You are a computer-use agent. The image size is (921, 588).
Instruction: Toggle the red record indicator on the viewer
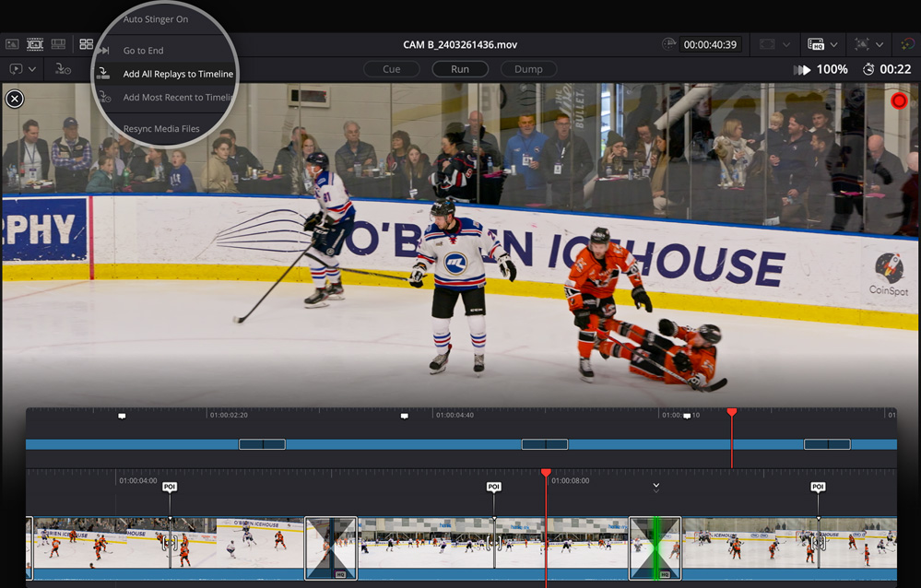pyautogui.click(x=899, y=100)
